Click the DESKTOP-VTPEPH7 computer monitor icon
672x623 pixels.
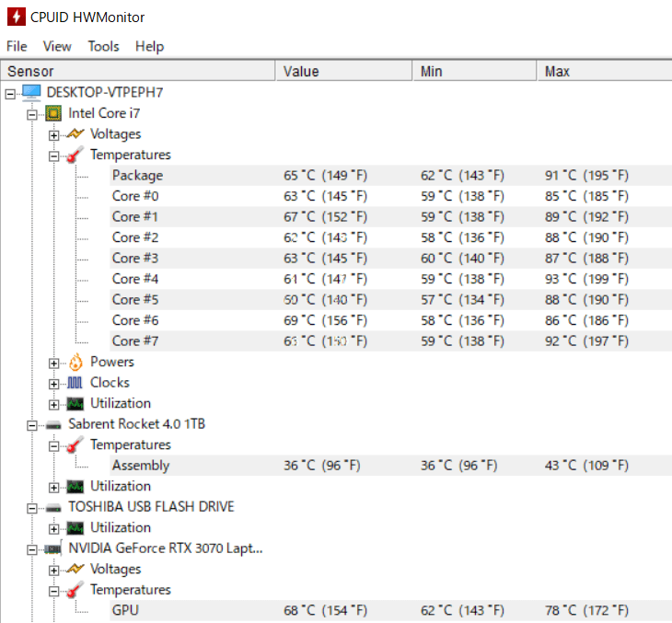tap(31, 93)
